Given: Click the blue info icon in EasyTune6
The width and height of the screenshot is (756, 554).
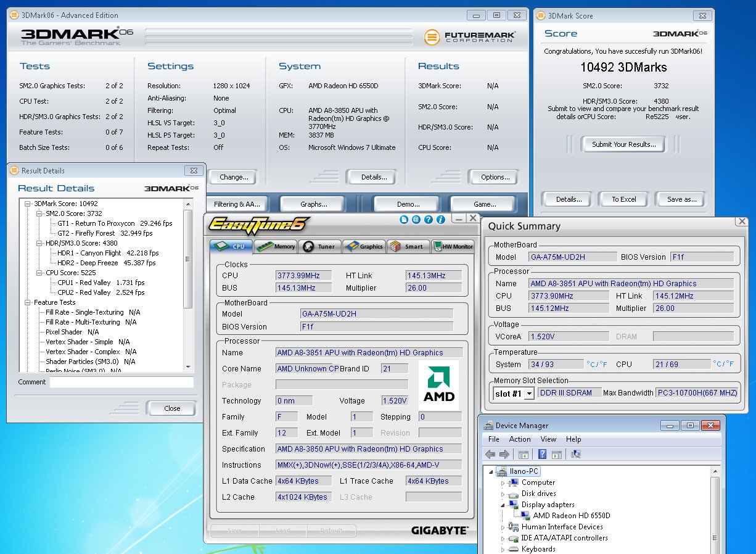Looking at the screenshot, I should 441,219.
